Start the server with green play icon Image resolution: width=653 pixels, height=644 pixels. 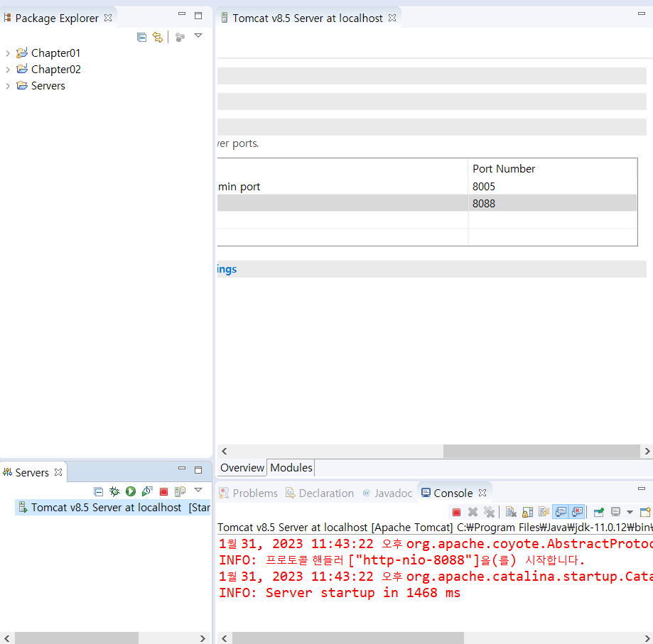pyautogui.click(x=131, y=492)
